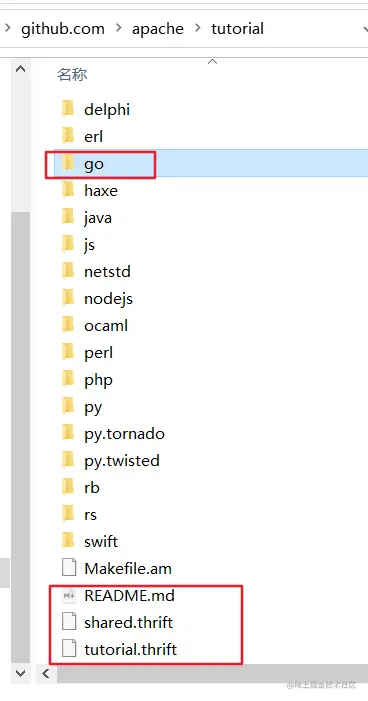Click the README.md markdown file icon
Viewport: 368px width, 701px height.
tap(69, 595)
